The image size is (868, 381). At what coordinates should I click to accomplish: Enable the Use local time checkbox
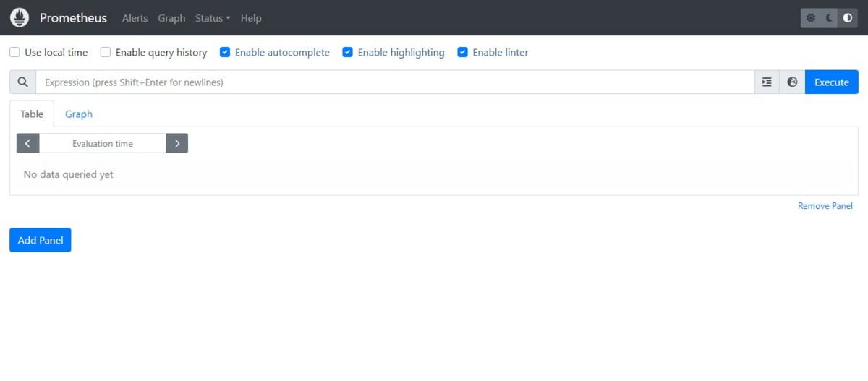pos(14,53)
